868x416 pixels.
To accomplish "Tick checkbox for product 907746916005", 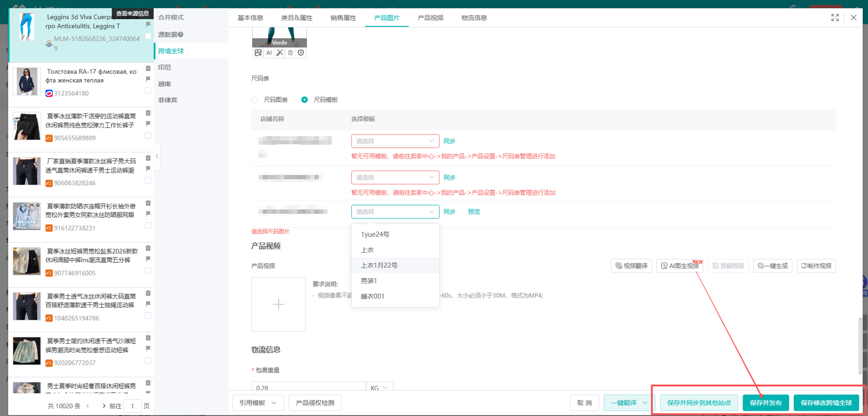I will pyautogui.click(x=148, y=270).
